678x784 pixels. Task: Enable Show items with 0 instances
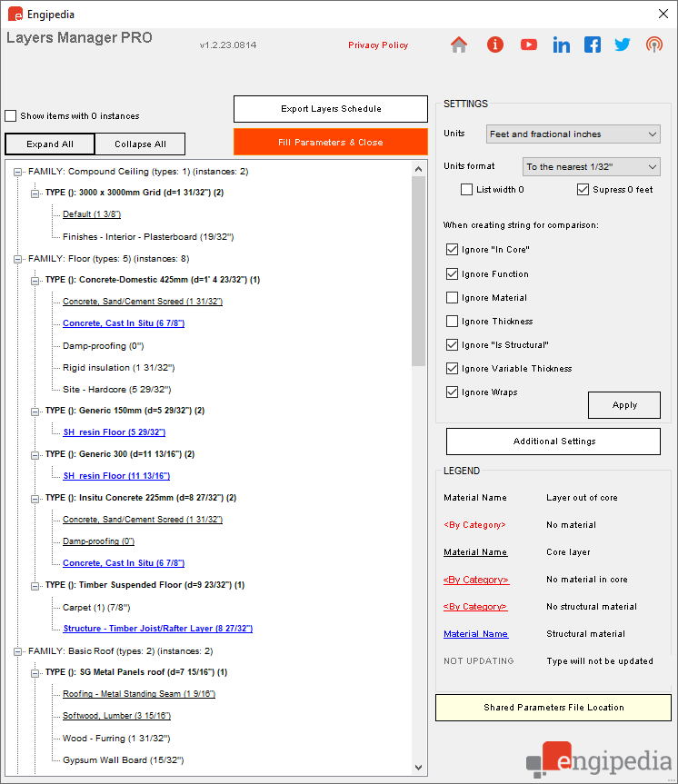(x=11, y=116)
